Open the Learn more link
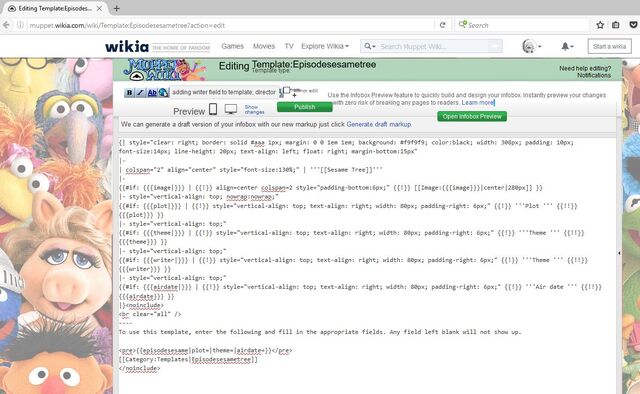 tap(478, 102)
